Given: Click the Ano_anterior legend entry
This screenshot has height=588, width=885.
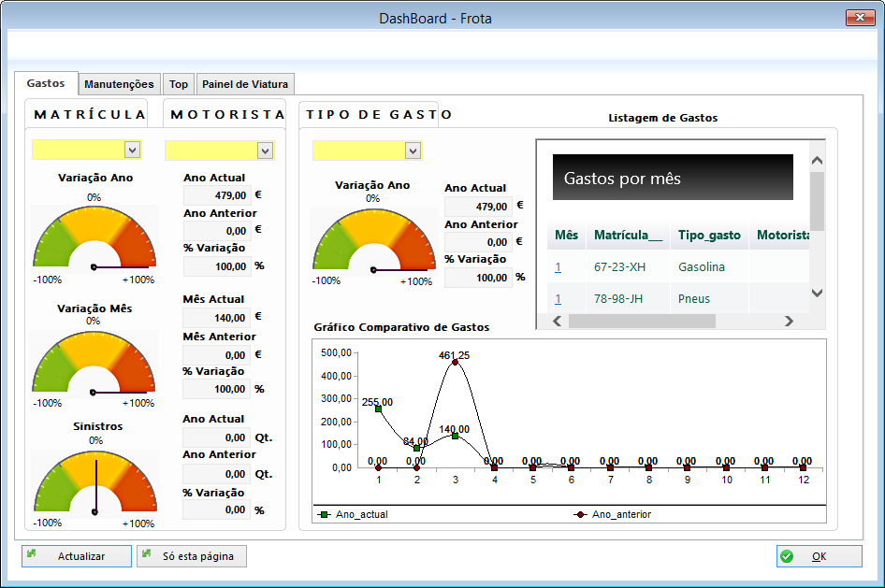Looking at the screenshot, I should (613, 514).
